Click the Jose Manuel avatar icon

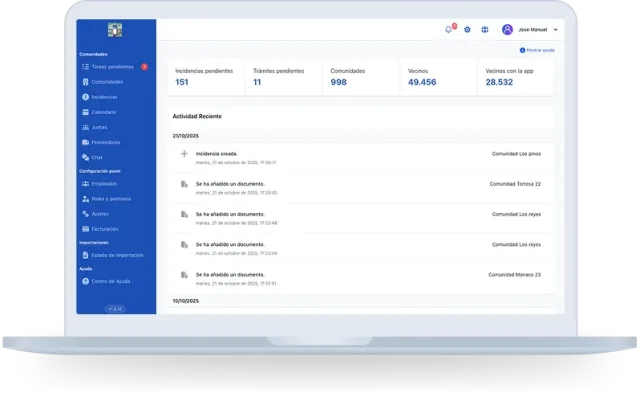507,29
